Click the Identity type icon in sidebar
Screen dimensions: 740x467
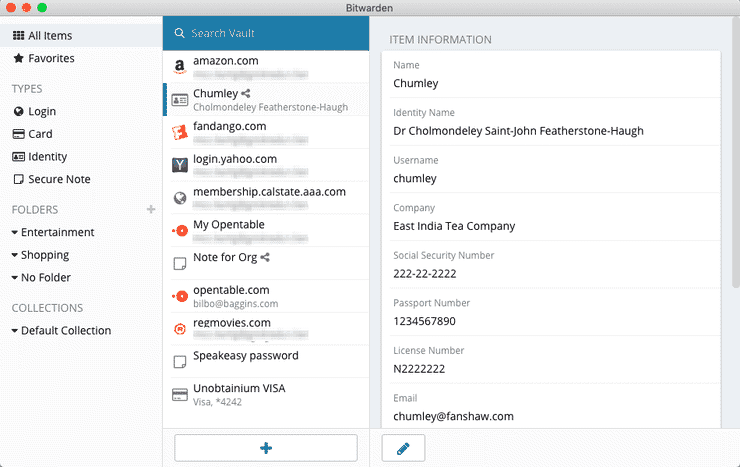(x=18, y=157)
